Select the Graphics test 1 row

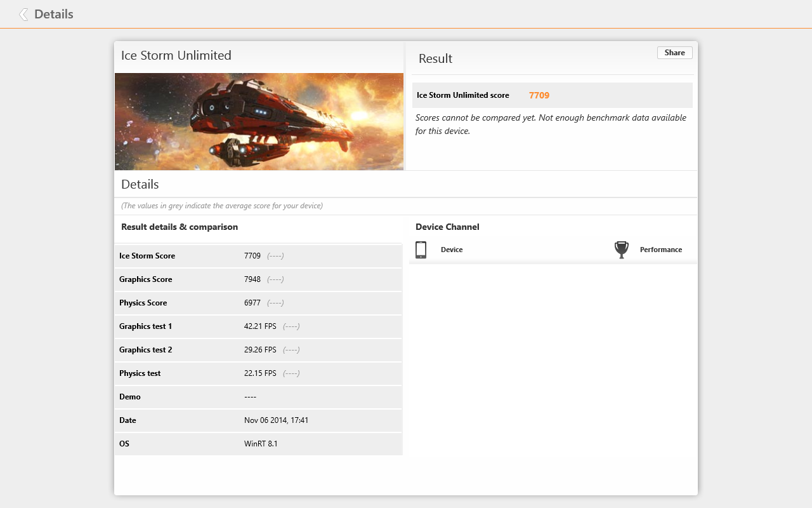click(258, 326)
